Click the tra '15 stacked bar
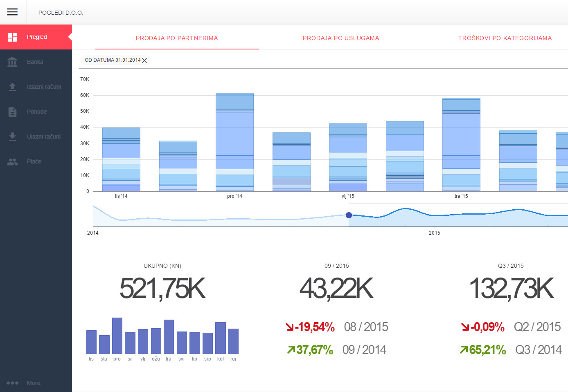 (461, 145)
